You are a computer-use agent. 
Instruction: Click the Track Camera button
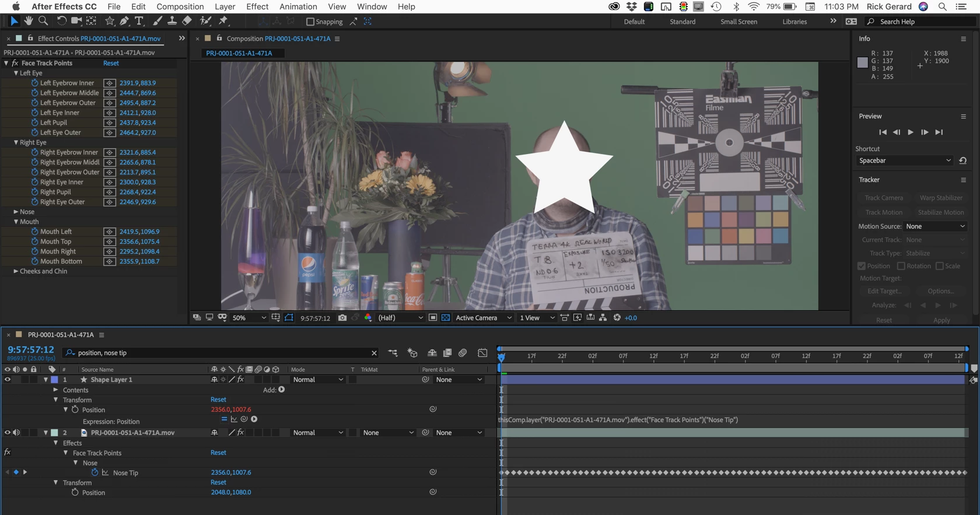884,198
